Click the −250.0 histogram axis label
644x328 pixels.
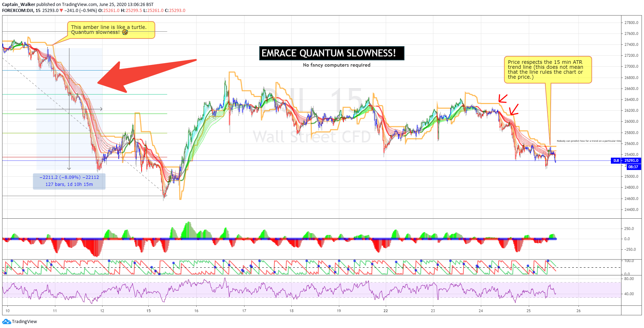coord(630,249)
